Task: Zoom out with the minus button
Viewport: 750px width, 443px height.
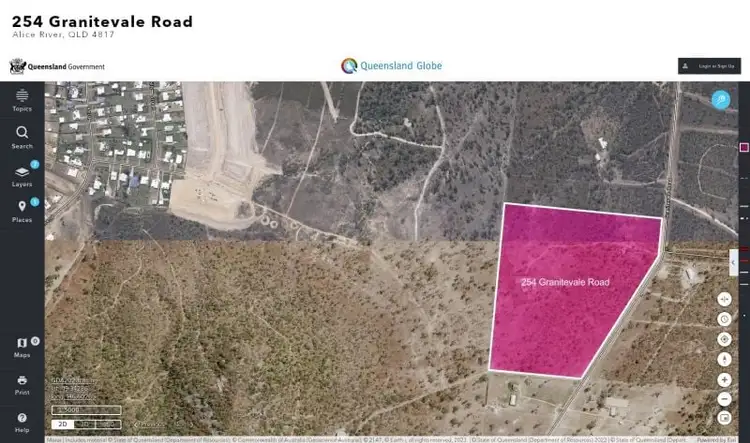Action: coord(724,399)
